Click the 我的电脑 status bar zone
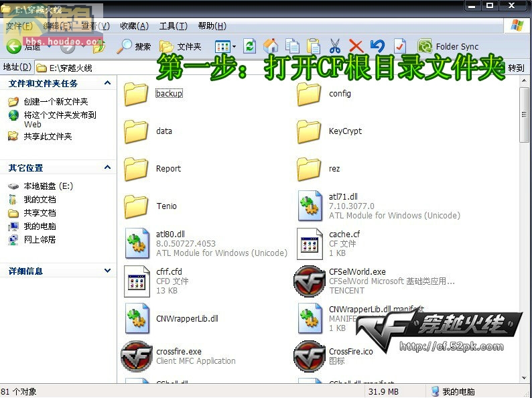The width and height of the screenshot is (532, 398). 453,391
